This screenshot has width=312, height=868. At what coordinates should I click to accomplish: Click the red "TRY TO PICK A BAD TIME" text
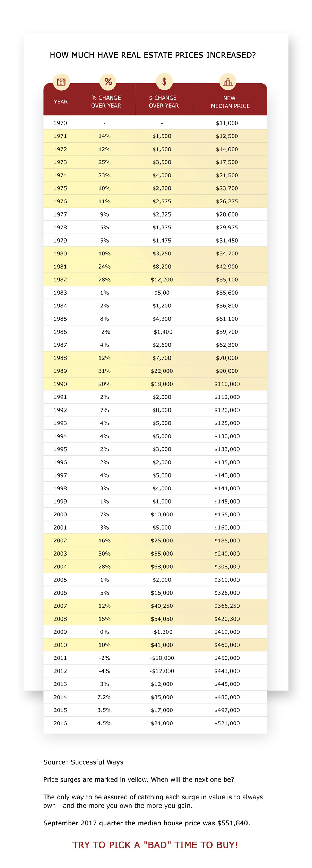(155, 845)
